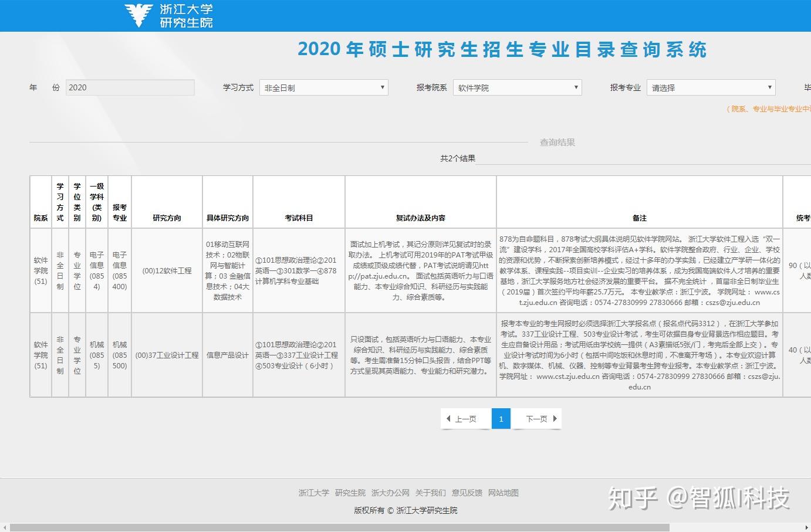Click the exam subjects cell with 878计算机学科专业基础
811x532 pixels.
299,270
